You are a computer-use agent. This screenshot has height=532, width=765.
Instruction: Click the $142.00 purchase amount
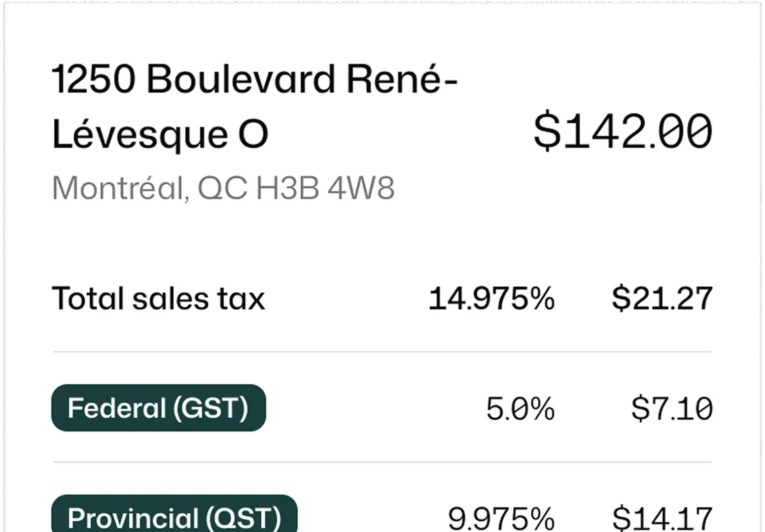point(623,131)
